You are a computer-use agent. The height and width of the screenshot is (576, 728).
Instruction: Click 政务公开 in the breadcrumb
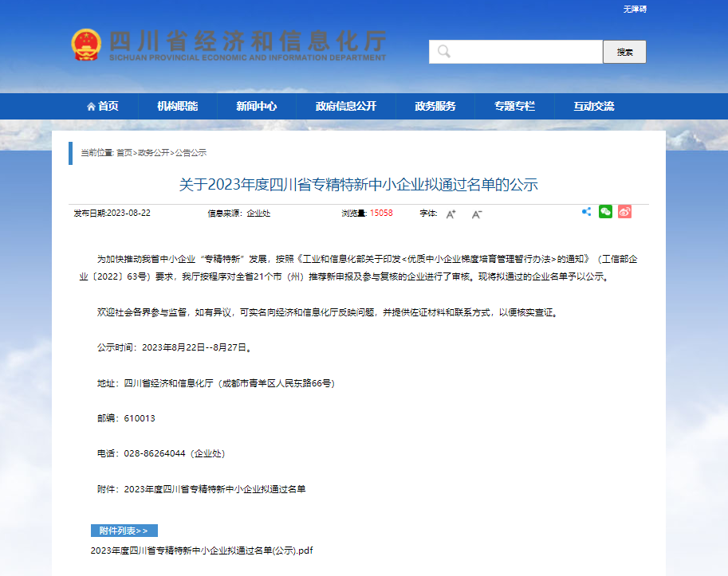(x=153, y=152)
